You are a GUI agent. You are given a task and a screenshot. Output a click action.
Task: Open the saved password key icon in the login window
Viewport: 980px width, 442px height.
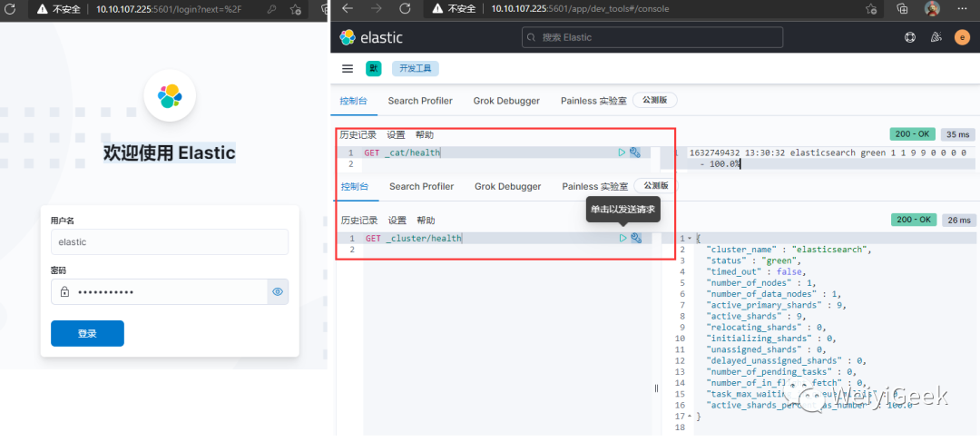pyautogui.click(x=271, y=9)
